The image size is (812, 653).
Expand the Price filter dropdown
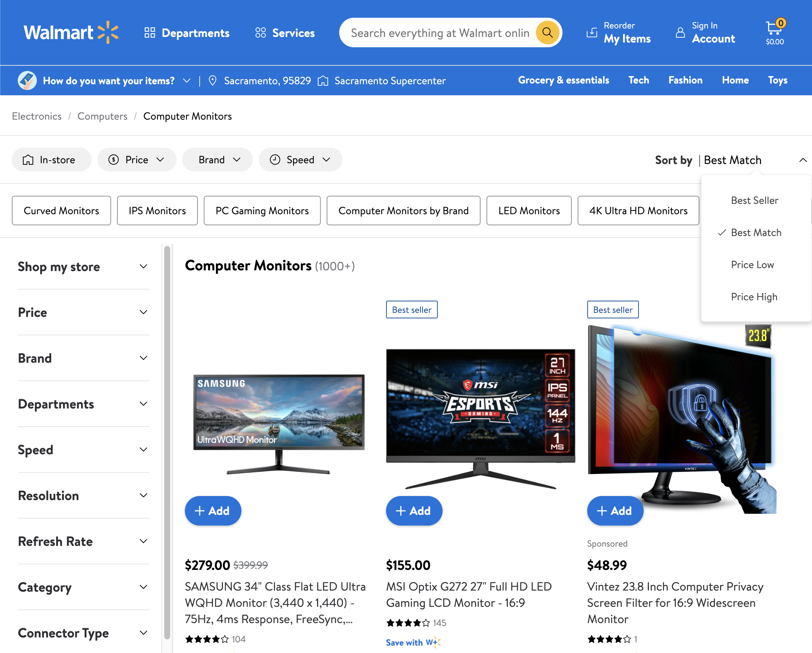coord(136,160)
